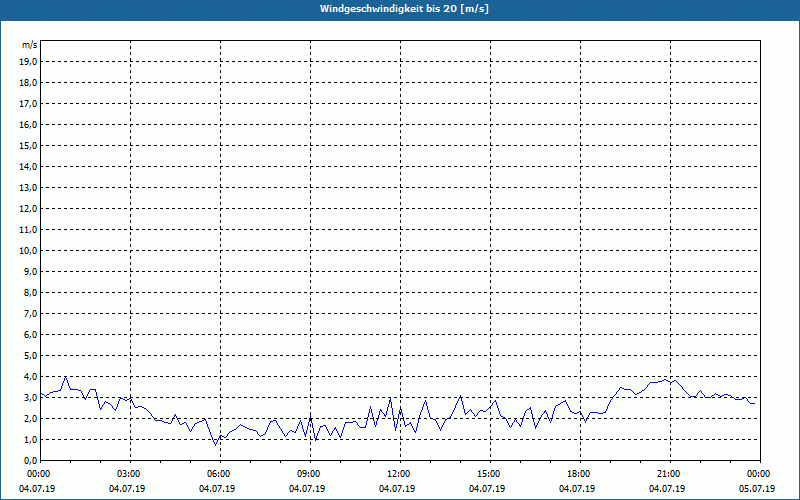Click the '3,0' y-axis label
The height and width of the screenshot is (500, 800).
pyautogui.click(x=30, y=397)
